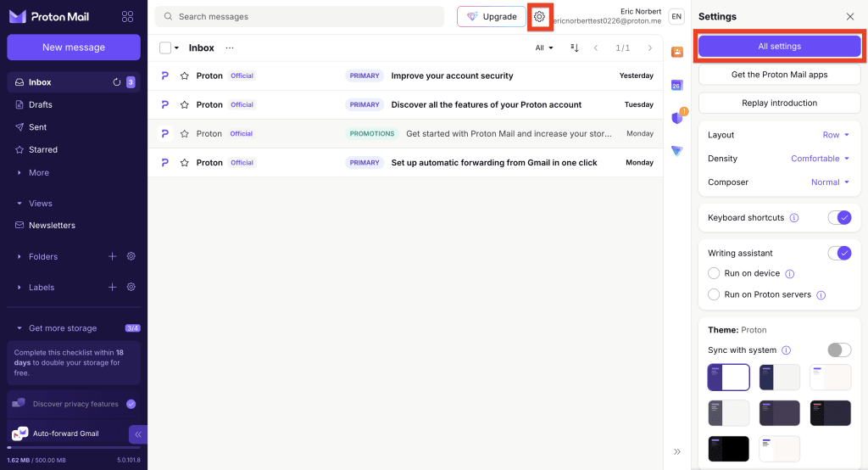The height and width of the screenshot is (470, 868).
Task: Open the Starred folder
Action: tap(74, 149)
